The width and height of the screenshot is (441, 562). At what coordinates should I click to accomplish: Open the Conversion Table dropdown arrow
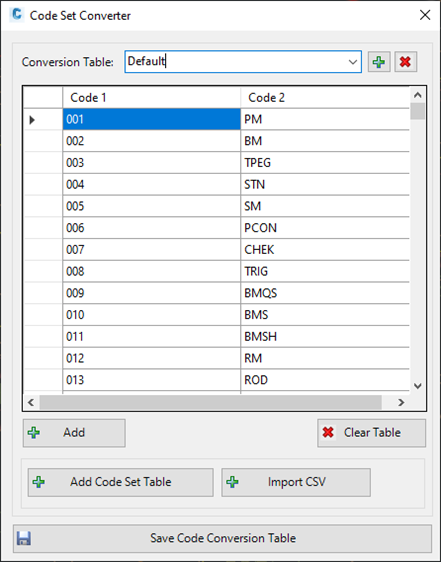point(353,62)
